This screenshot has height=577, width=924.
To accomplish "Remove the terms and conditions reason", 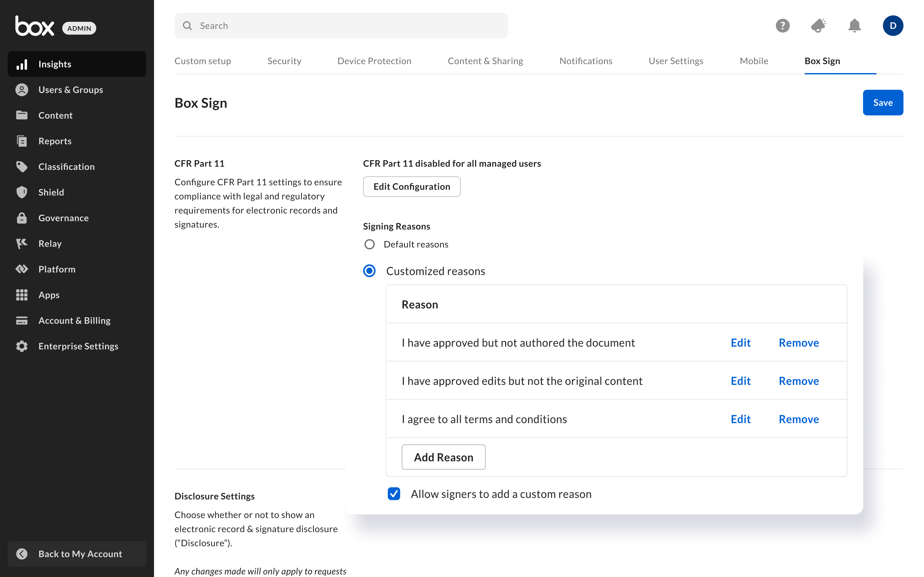I will pos(798,419).
